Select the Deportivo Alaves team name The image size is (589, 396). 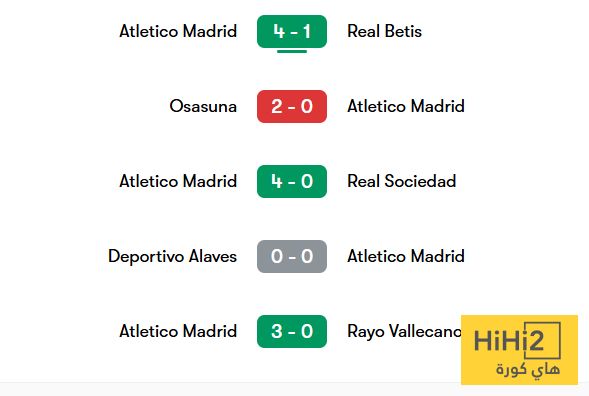point(172,257)
